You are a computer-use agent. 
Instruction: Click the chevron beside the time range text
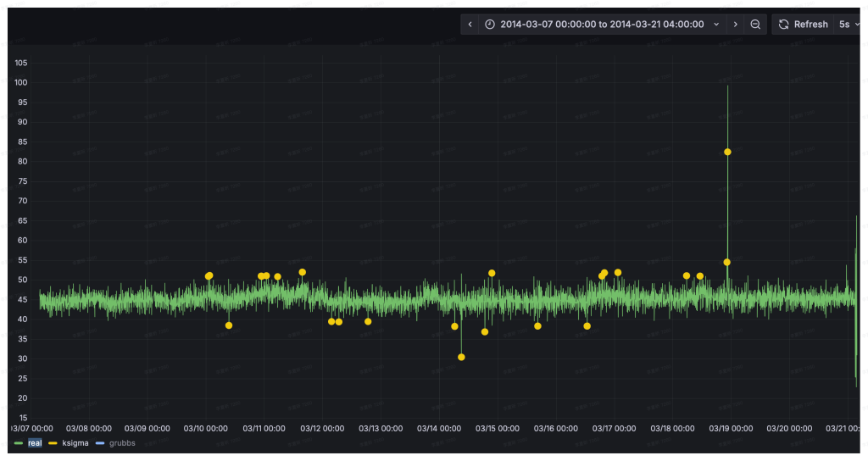click(x=716, y=25)
